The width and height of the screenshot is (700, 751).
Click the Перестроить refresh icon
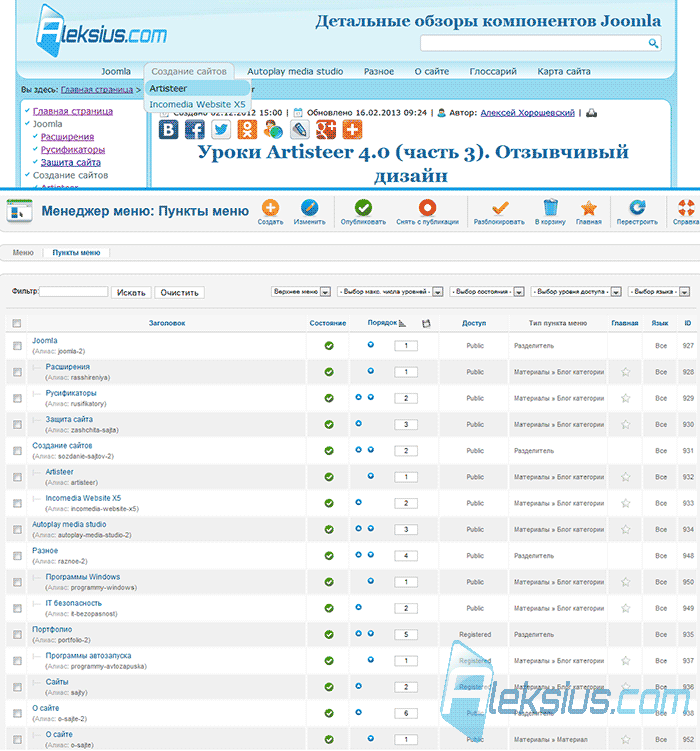pyautogui.click(x=637, y=208)
